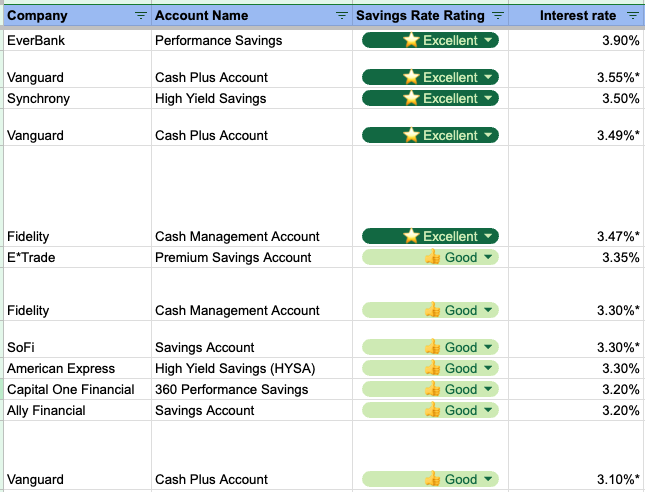This screenshot has height=492, width=645.
Task: Select the 360 Performance Savings cell
Action: click(x=252, y=389)
